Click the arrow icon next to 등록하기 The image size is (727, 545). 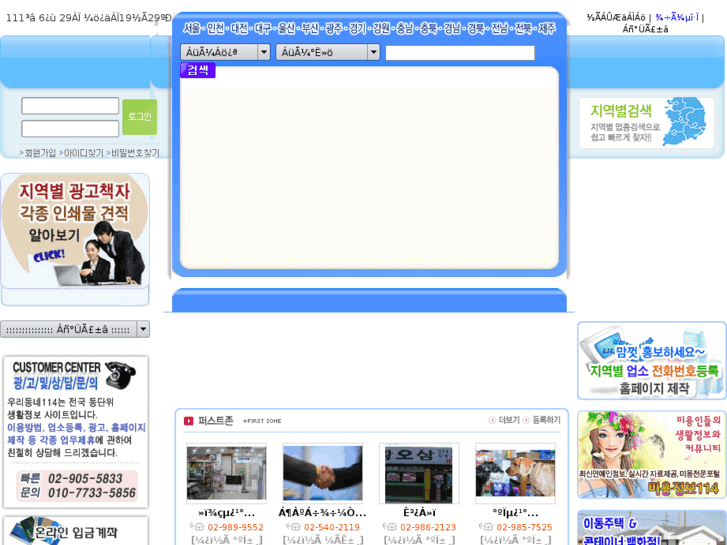point(526,420)
